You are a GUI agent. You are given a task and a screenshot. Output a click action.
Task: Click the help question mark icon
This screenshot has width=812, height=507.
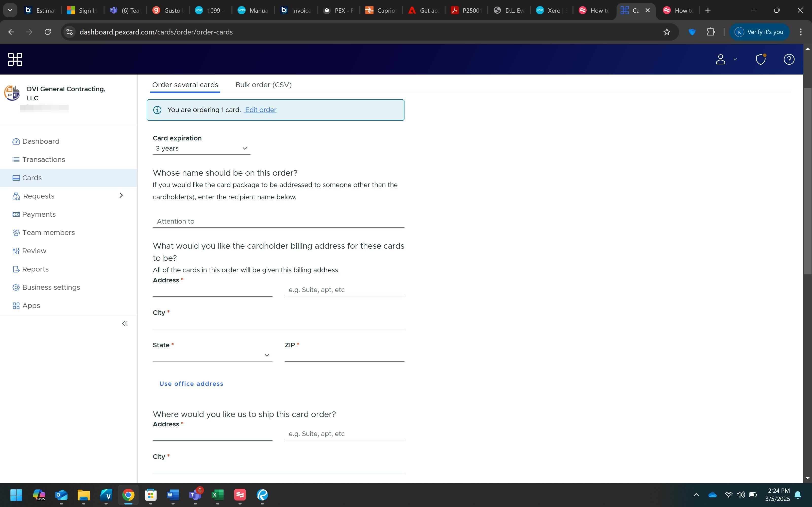click(x=788, y=59)
